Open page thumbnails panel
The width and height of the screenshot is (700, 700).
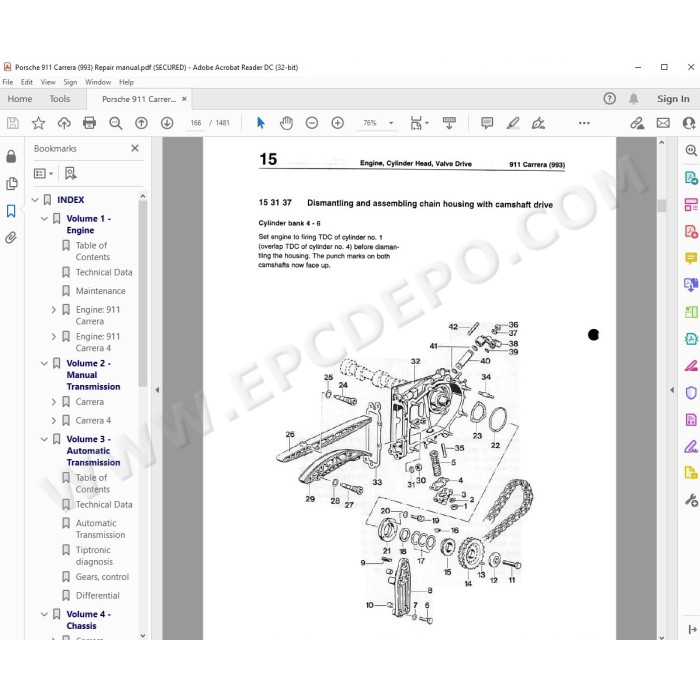click(x=11, y=183)
